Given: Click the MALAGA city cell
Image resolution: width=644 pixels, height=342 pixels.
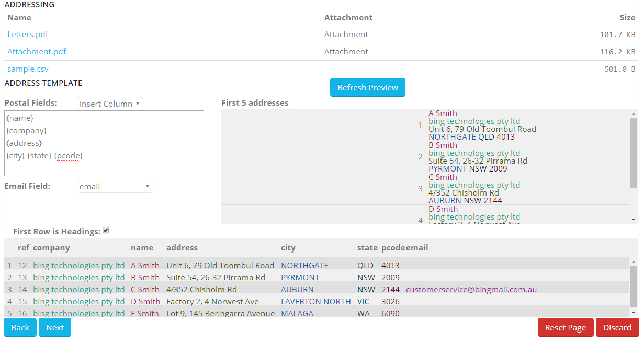Looking at the screenshot, I should click(297, 314).
